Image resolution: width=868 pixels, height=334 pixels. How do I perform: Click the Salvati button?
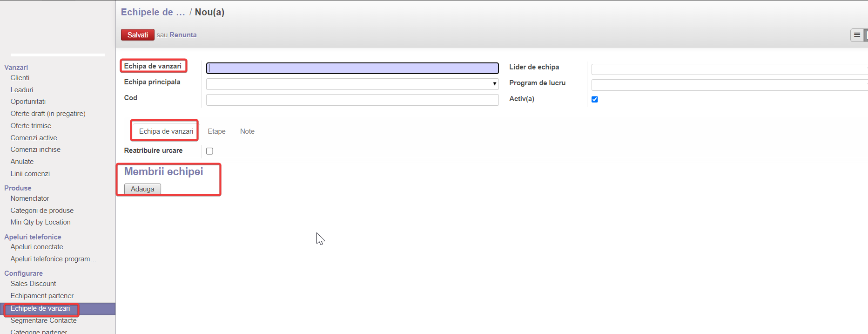click(x=137, y=35)
